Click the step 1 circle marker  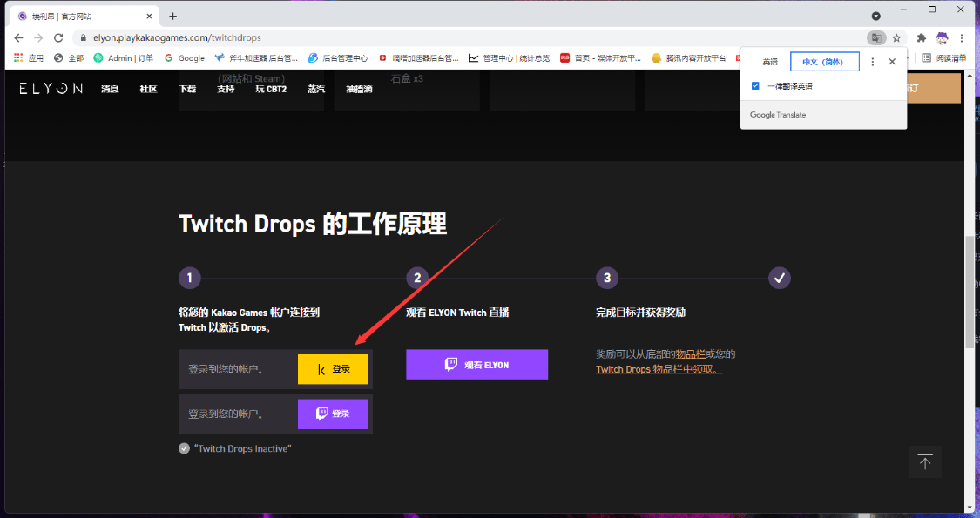point(189,278)
